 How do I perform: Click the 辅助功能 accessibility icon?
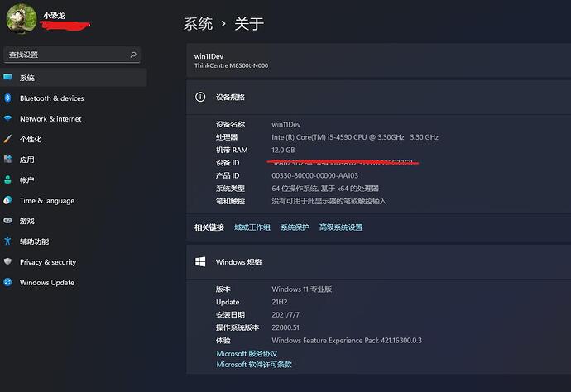(7, 241)
